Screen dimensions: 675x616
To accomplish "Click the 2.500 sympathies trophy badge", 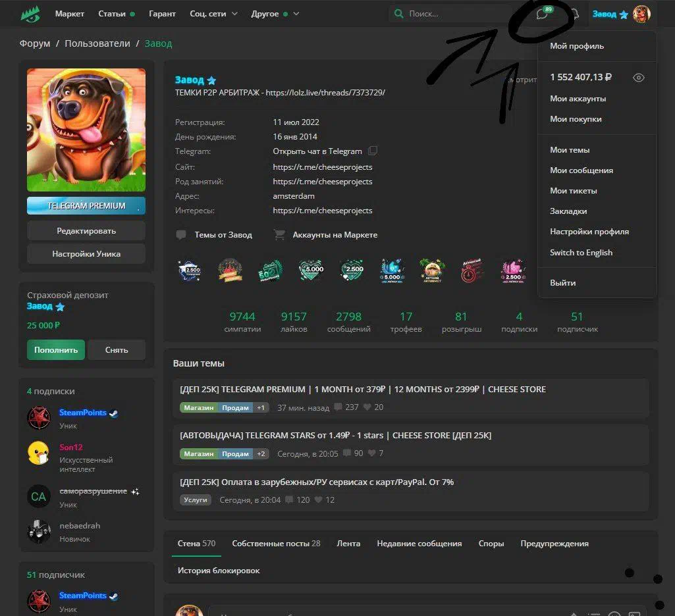I will (190, 271).
